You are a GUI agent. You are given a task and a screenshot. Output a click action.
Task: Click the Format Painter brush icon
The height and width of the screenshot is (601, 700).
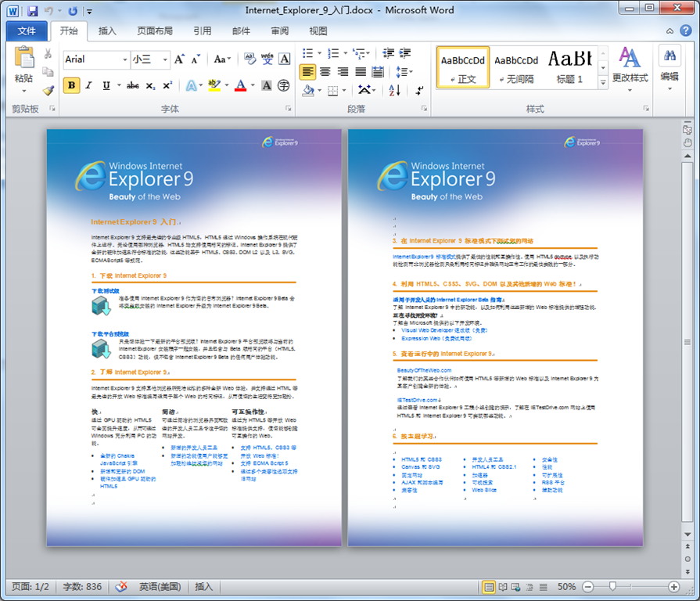[x=48, y=90]
